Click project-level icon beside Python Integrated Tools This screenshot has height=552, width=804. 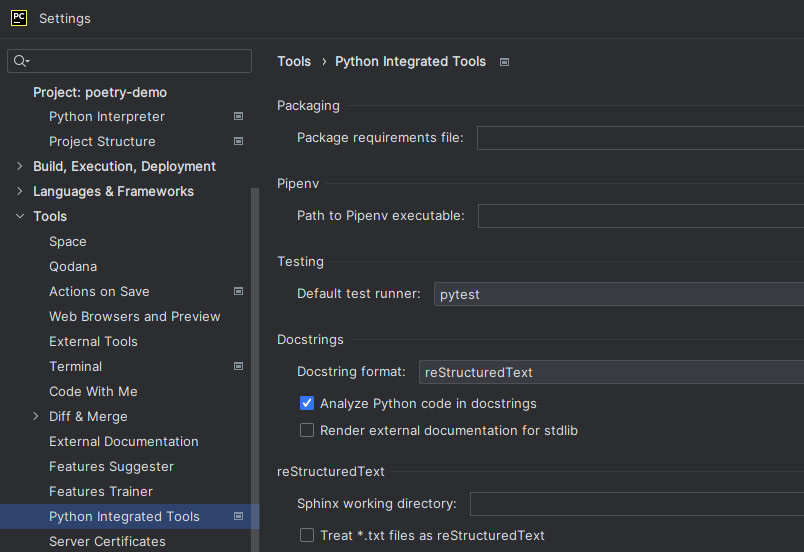[x=238, y=517]
